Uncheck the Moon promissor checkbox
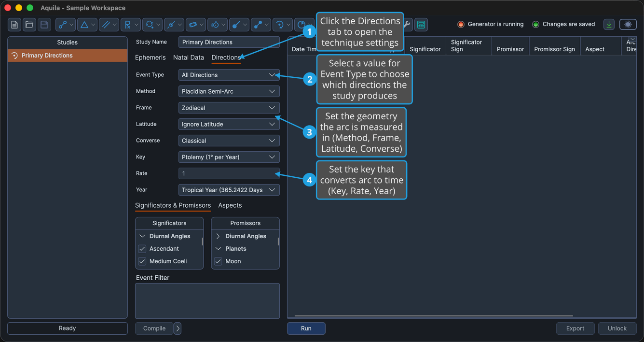 [x=218, y=261]
